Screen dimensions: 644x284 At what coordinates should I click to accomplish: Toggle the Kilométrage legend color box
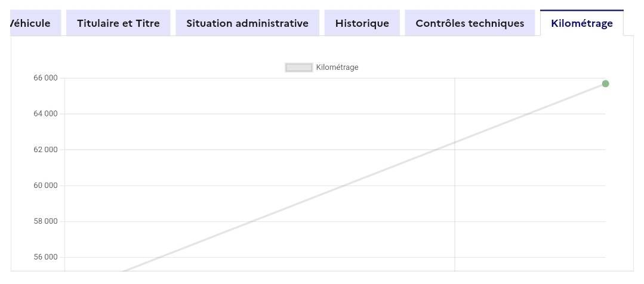pyautogui.click(x=299, y=67)
